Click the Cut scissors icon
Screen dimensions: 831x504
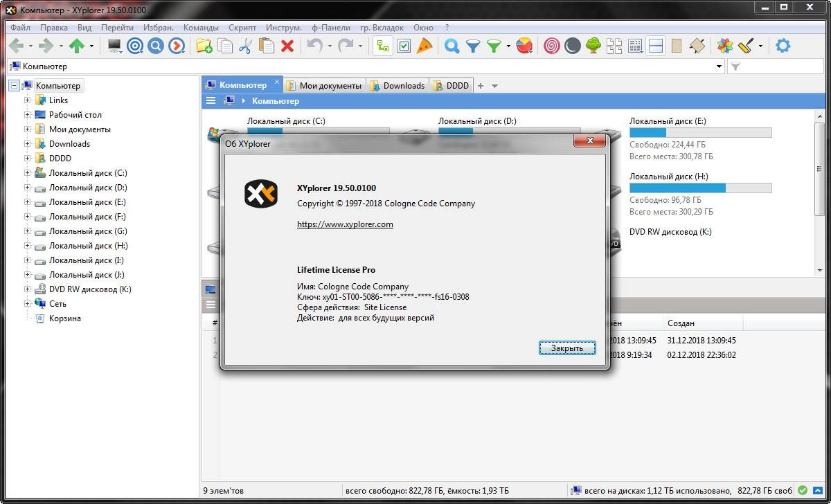coord(245,46)
